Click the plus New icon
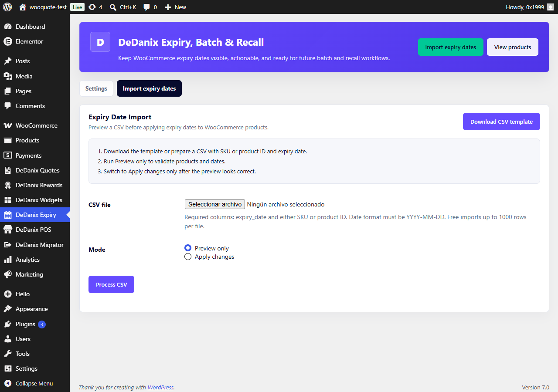 point(168,7)
